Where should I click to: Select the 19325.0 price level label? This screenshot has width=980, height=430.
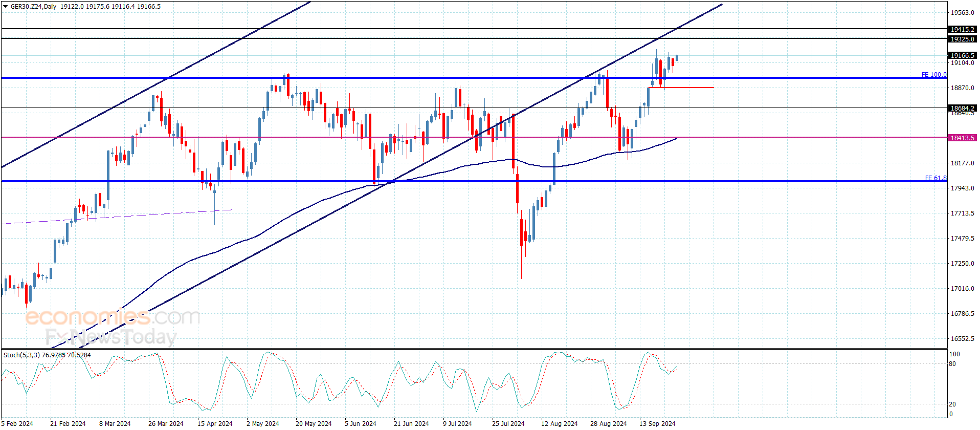[962, 39]
